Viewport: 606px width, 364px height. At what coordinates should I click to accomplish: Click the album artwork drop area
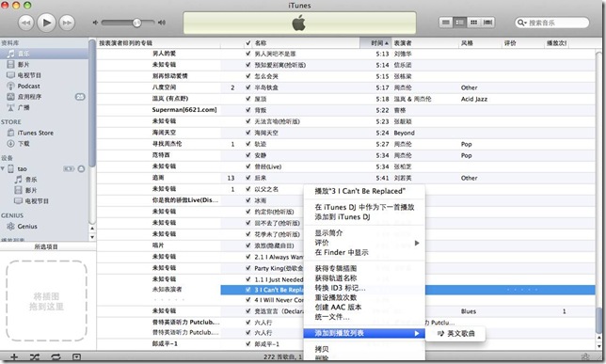[x=46, y=301]
